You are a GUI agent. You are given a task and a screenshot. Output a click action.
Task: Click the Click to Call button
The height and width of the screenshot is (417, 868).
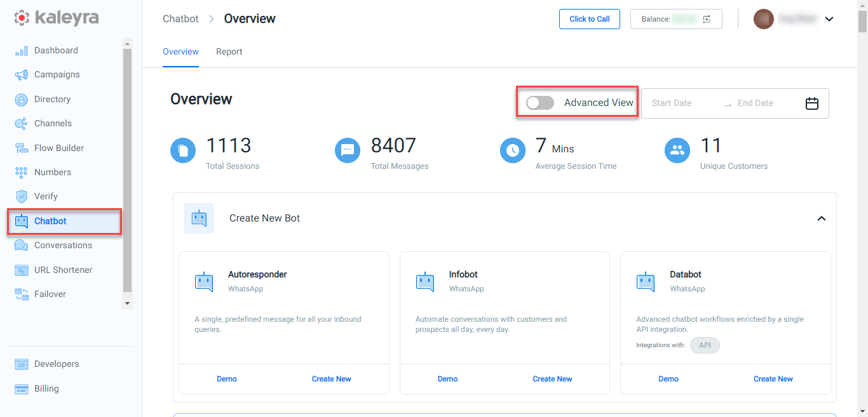[590, 19]
